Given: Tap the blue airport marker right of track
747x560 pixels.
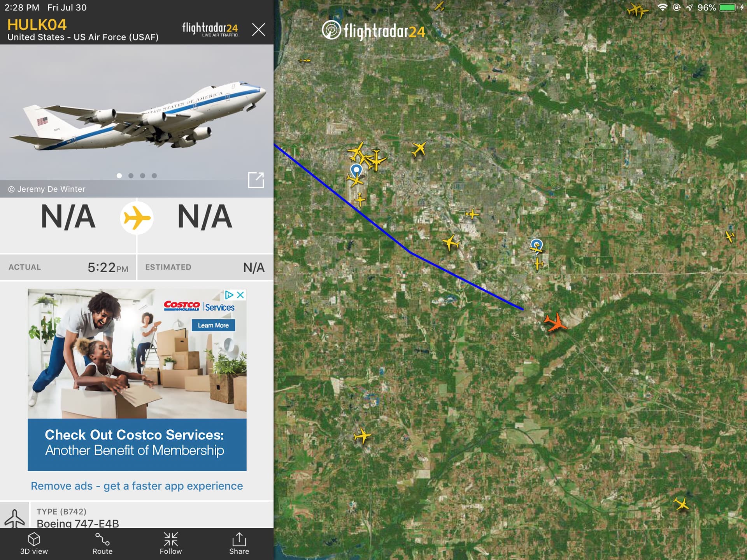Looking at the screenshot, I should 537,245.
